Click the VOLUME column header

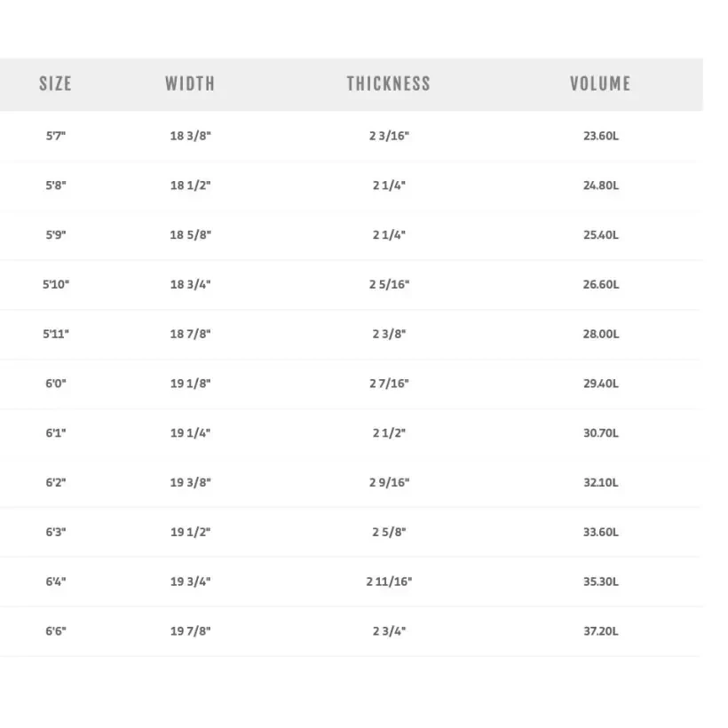[x=600, y=84]
